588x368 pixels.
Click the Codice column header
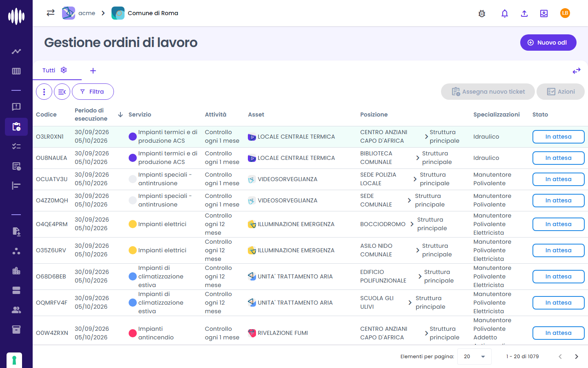[x=46, y=114]
